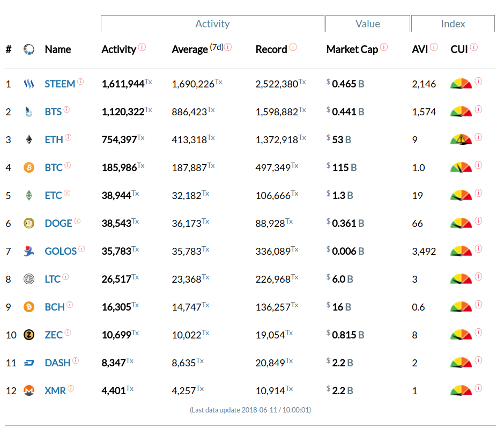Open the ETH link
The width and height of the screenshot is (504, 435).
coord(54,140)
